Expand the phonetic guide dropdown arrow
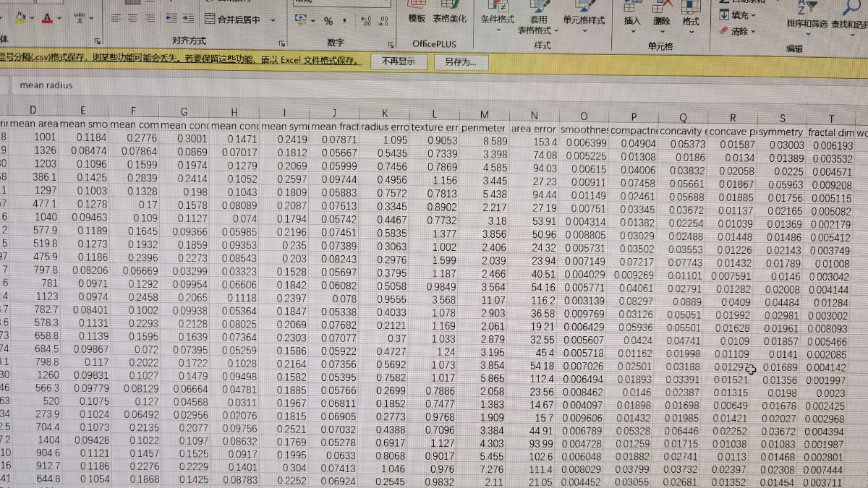 (x=92, y=18)
